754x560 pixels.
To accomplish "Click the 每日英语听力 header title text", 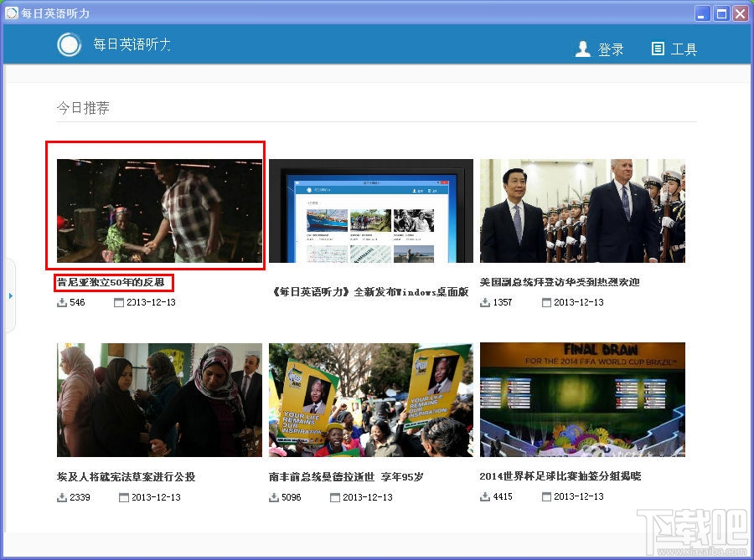I will [x=132, y=44].
